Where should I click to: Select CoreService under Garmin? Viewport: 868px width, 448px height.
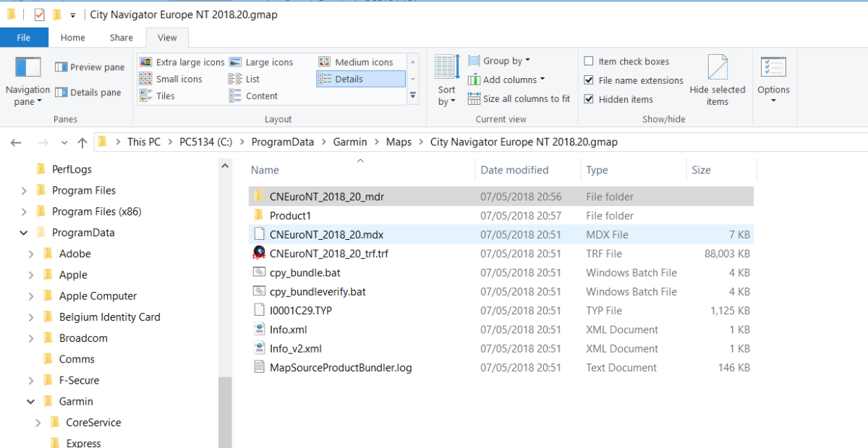93,422
